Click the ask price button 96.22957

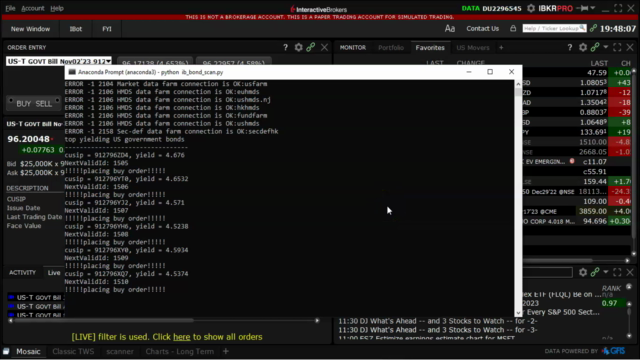[233, 62]
